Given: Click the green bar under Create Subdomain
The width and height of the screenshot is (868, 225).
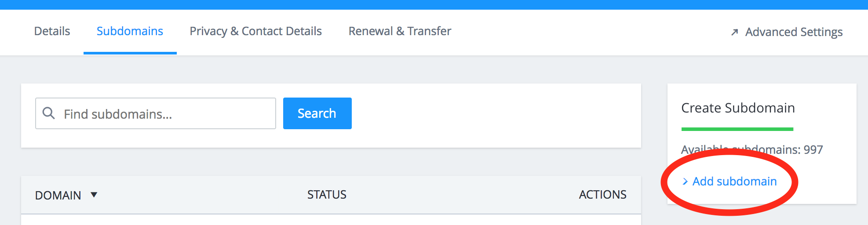Looking at the screenshot, I should click(737, 129).
